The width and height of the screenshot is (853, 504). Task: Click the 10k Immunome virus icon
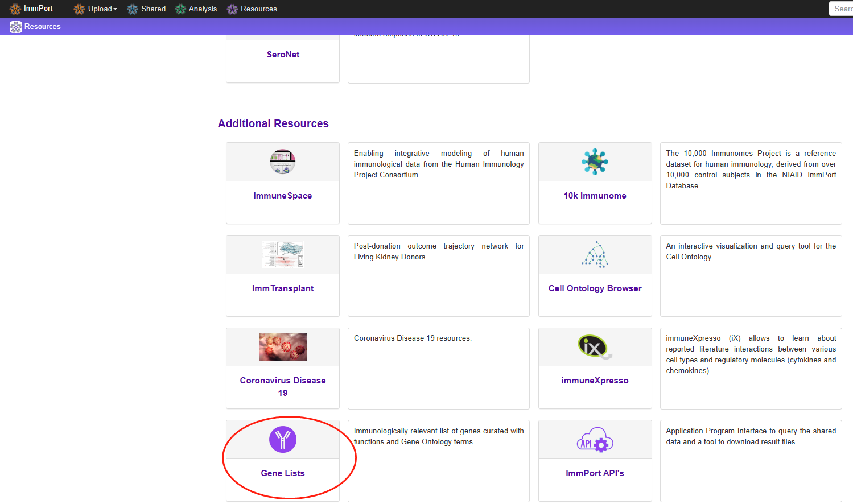pyautogui.click(x=595, y=162)
